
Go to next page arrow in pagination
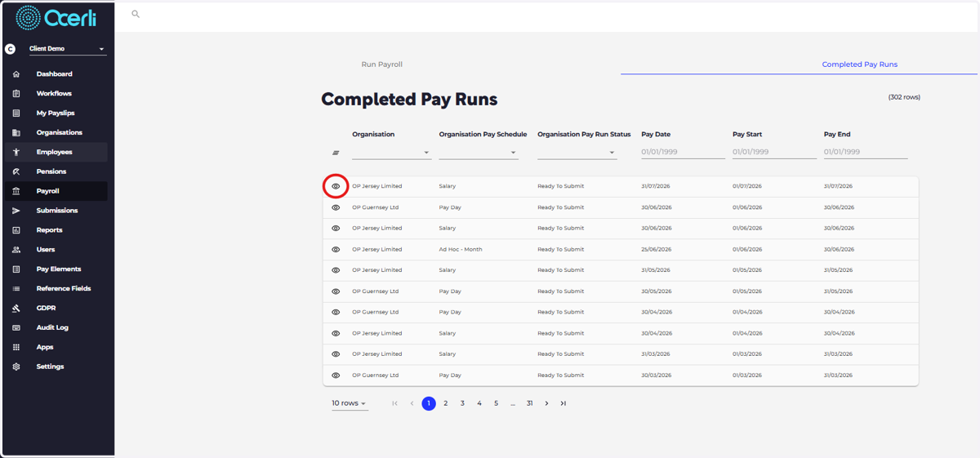[x=546, y=403]
